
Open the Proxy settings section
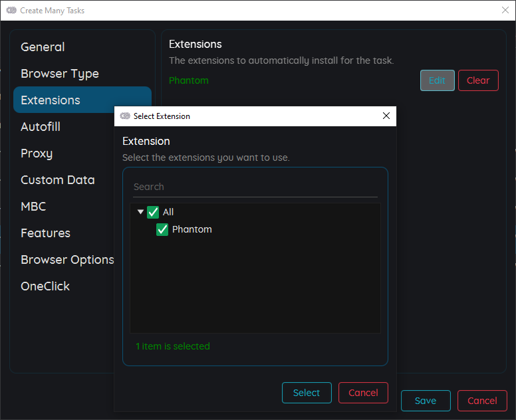point(64,154)
